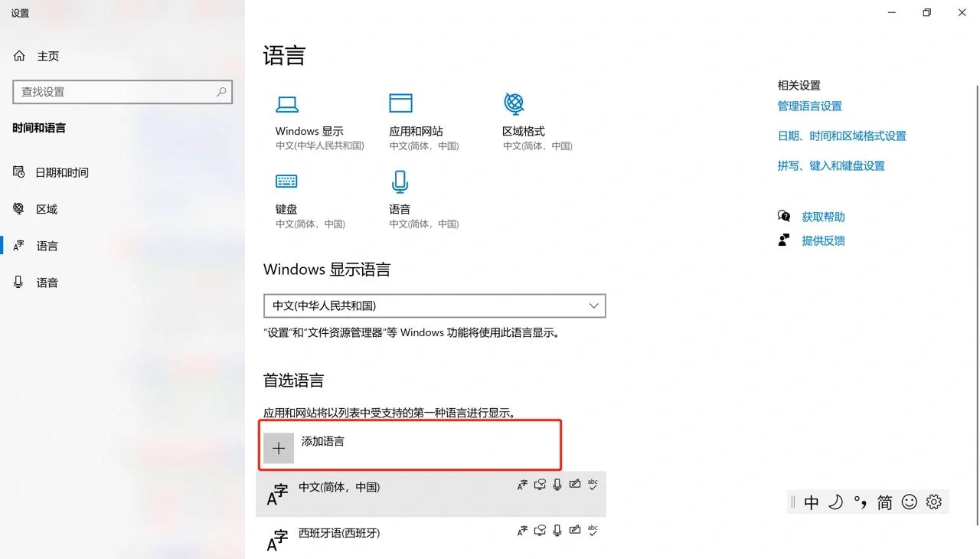Click the 获取帮助 link
The height and width of the screenshot is (559, 980).
tap(823, 217)
